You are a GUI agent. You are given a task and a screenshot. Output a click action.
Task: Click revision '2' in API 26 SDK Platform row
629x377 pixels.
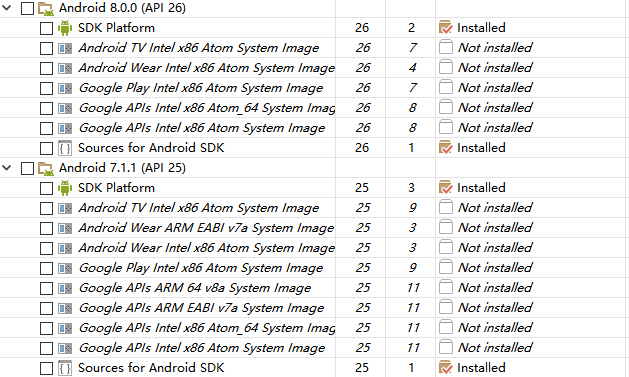tap(412, 28)
